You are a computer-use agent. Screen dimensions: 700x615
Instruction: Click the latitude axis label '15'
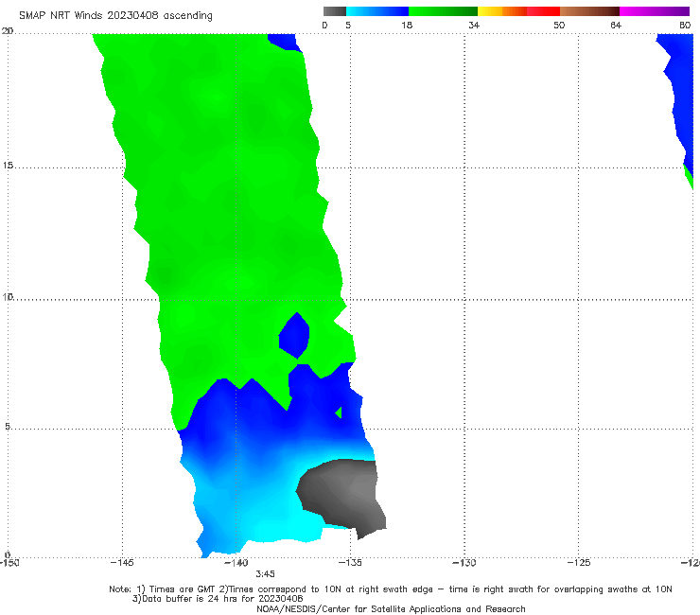[8, 166]
